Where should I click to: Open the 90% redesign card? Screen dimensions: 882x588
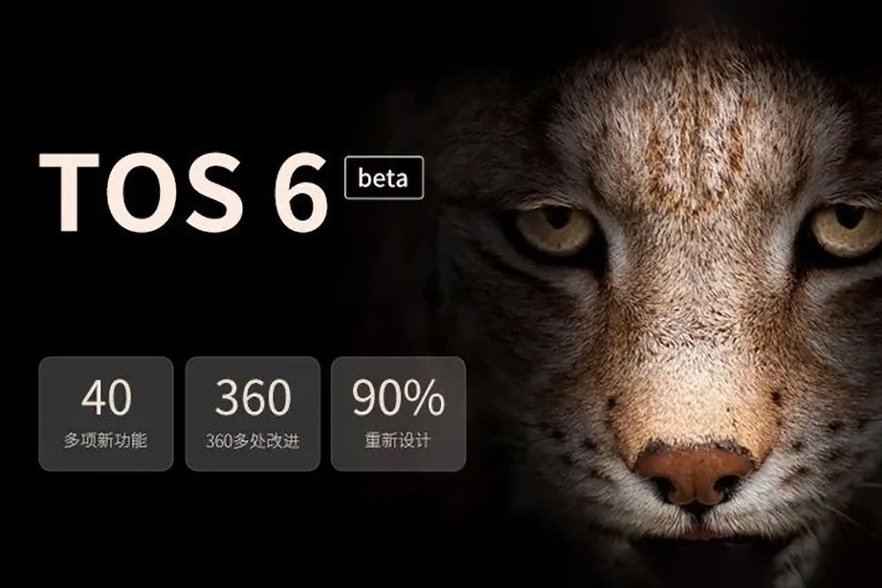tap(399, 413)
